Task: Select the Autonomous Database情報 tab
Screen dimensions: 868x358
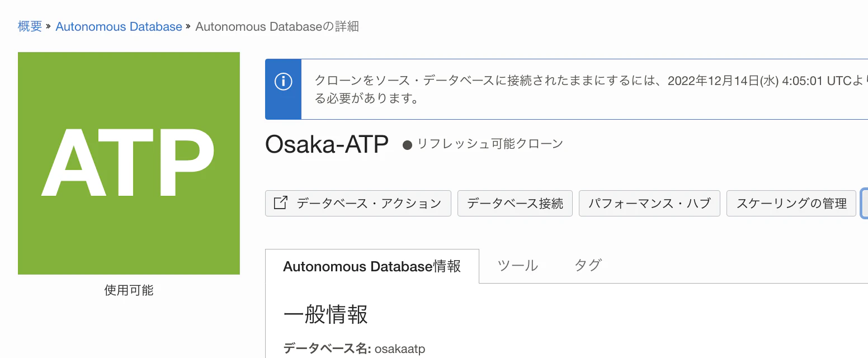Action: tap(372, 266)
